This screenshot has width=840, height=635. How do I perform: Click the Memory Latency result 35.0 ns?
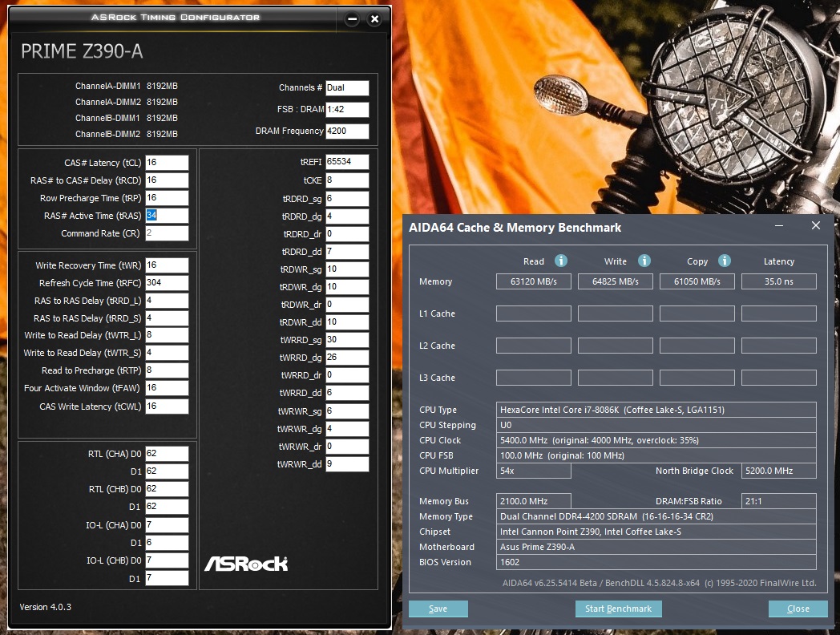pos(779,281)
